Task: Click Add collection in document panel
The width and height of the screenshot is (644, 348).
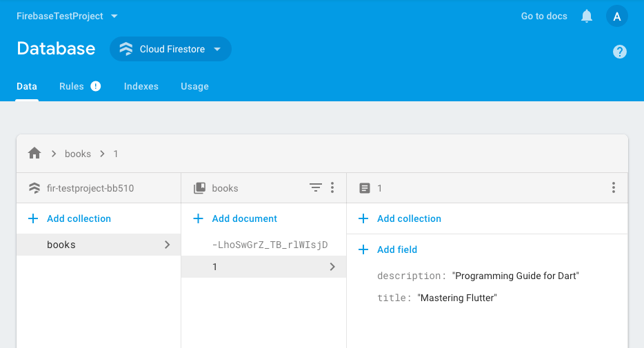Action: click(409, 218)
